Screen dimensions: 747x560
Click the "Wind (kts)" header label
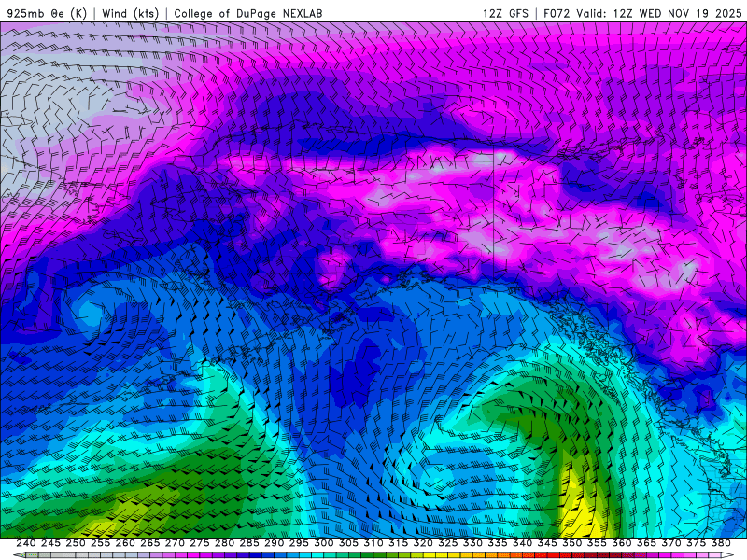click(131, 13)
